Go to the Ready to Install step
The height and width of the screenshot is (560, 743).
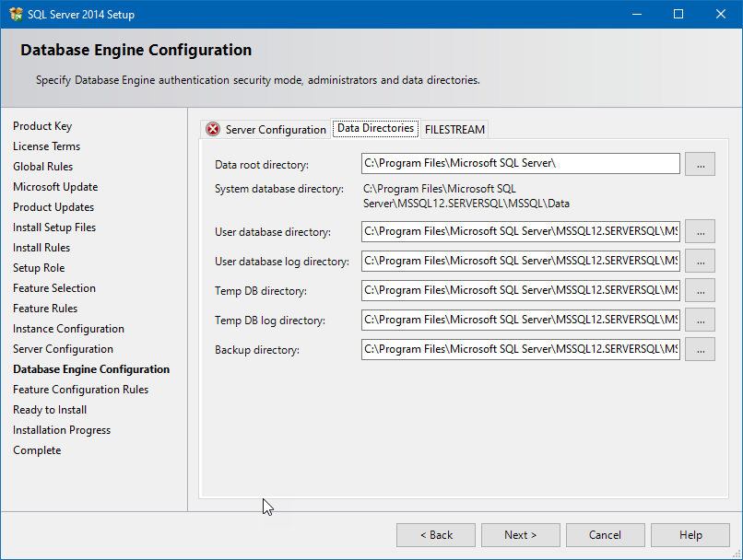[x=49, y=409]
